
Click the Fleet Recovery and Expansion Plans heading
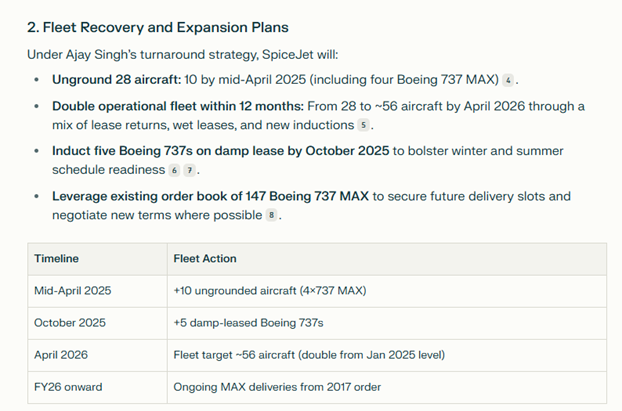click(157, 27)
